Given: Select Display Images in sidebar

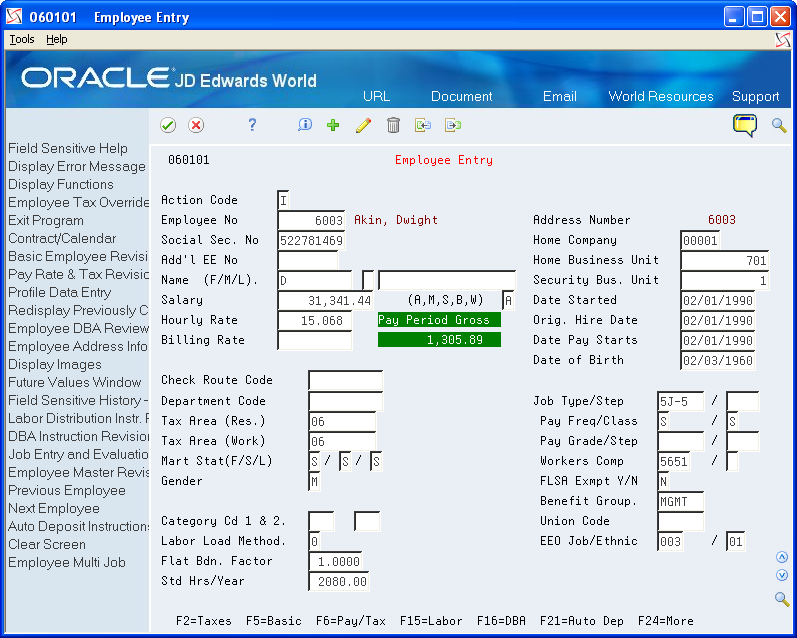Looking at the screenshot, I should pyautogui.click(x=55, y=364).
